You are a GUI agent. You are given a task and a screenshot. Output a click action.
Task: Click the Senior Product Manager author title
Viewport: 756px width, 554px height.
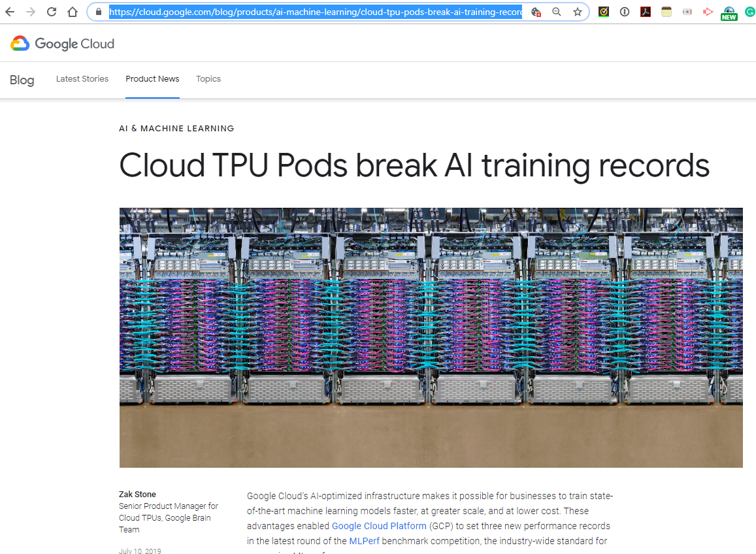pyautogui.click(x=169, y=517)
